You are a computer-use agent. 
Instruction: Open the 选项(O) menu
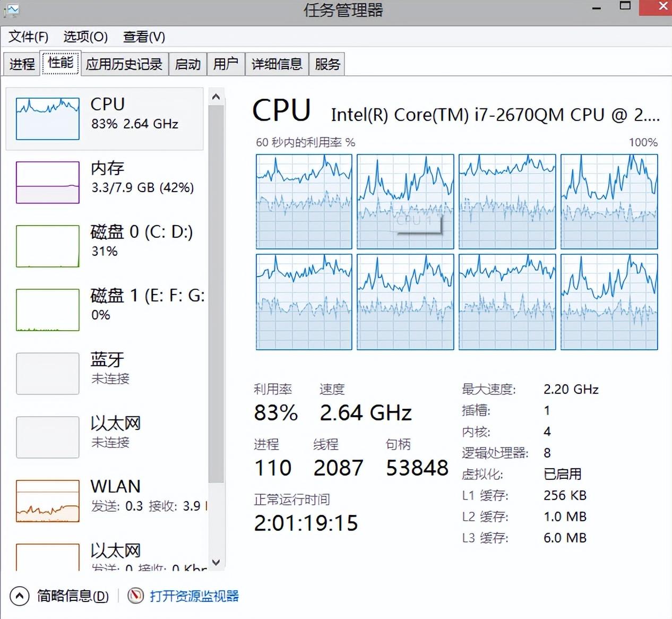pyautogui.click(x=85, y=37)
